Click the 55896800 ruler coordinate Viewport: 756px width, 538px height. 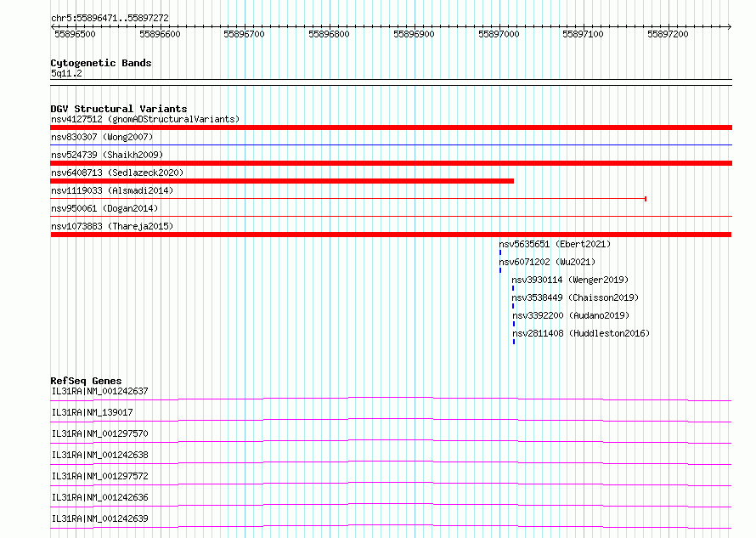pyautogui.click(x=330, y=34)
